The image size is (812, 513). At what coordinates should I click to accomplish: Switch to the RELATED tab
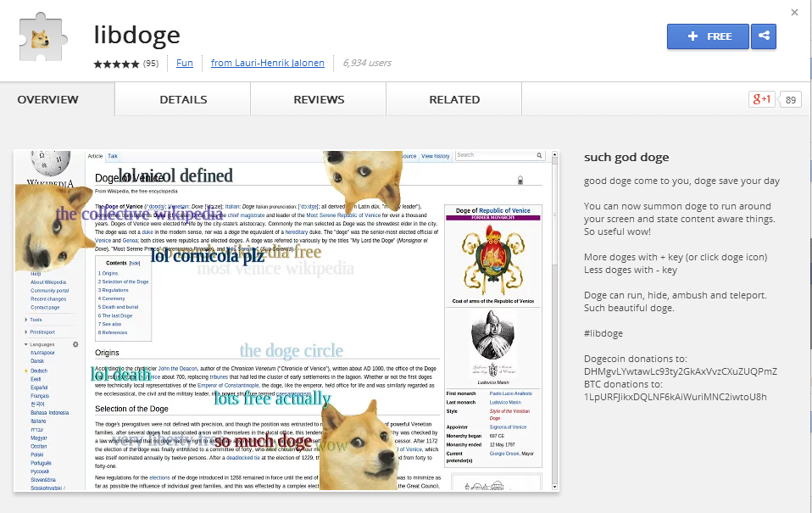[454, 99]
